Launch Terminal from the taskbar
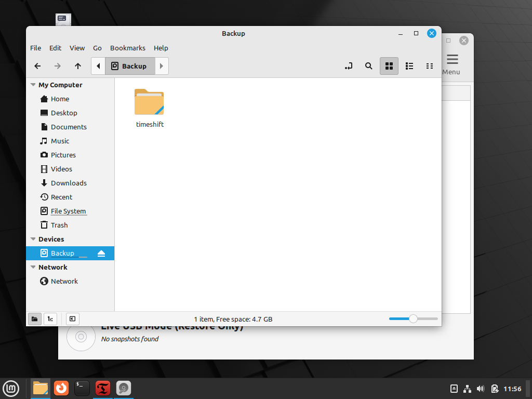 tap(82, 389)
